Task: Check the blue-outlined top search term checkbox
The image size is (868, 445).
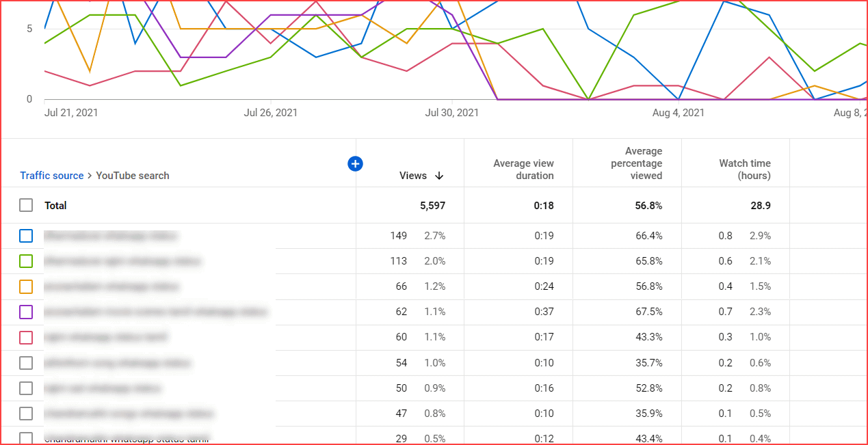Action: tap(25, 235)
